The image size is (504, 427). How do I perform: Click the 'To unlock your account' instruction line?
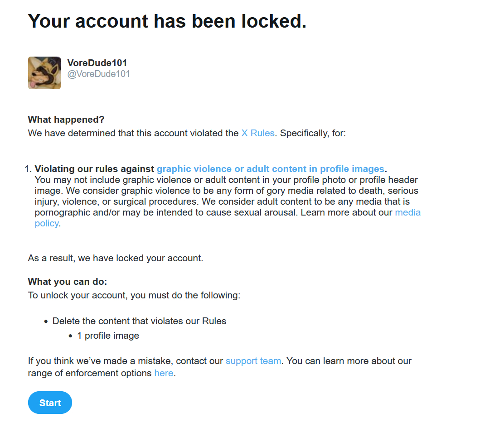click(134, 295)
